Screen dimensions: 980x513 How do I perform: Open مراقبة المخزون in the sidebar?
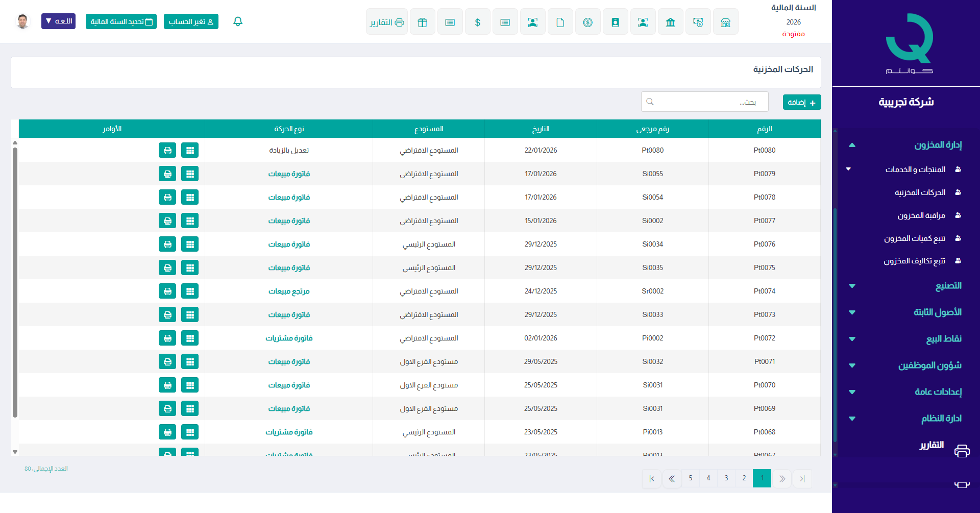921,215
